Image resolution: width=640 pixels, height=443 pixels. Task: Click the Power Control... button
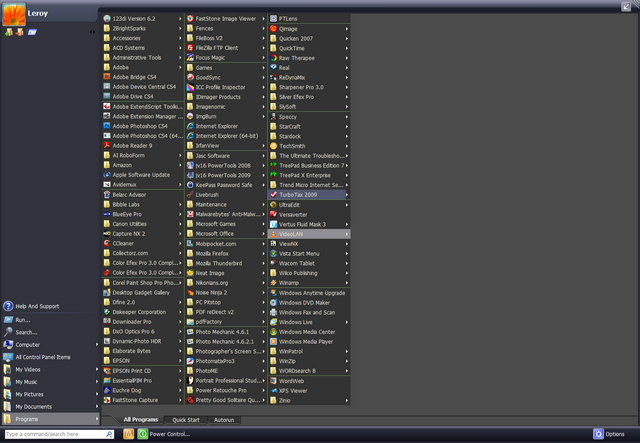pyautogui.click(x=169, y=434)
